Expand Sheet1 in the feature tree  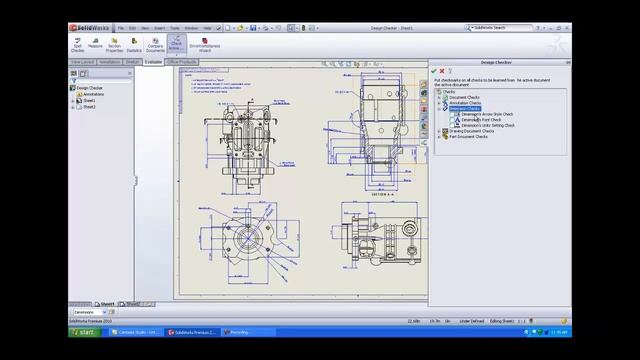[73, 101]
